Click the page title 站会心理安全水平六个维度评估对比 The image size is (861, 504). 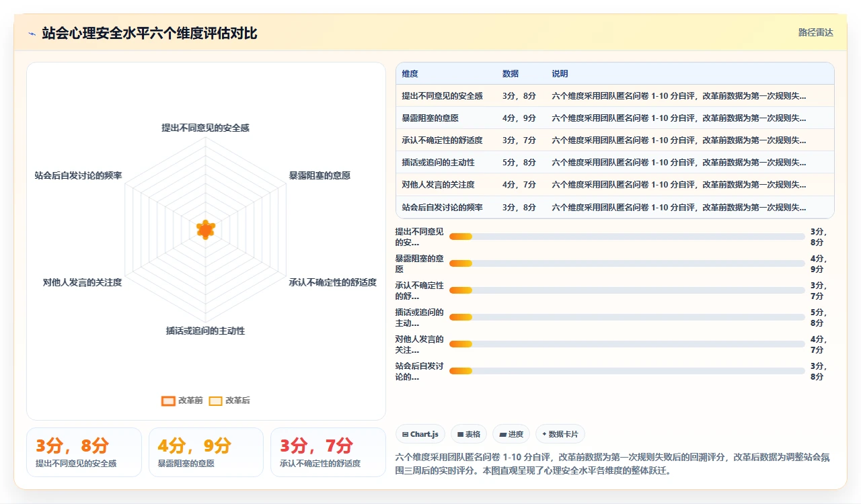pos(149,34)
